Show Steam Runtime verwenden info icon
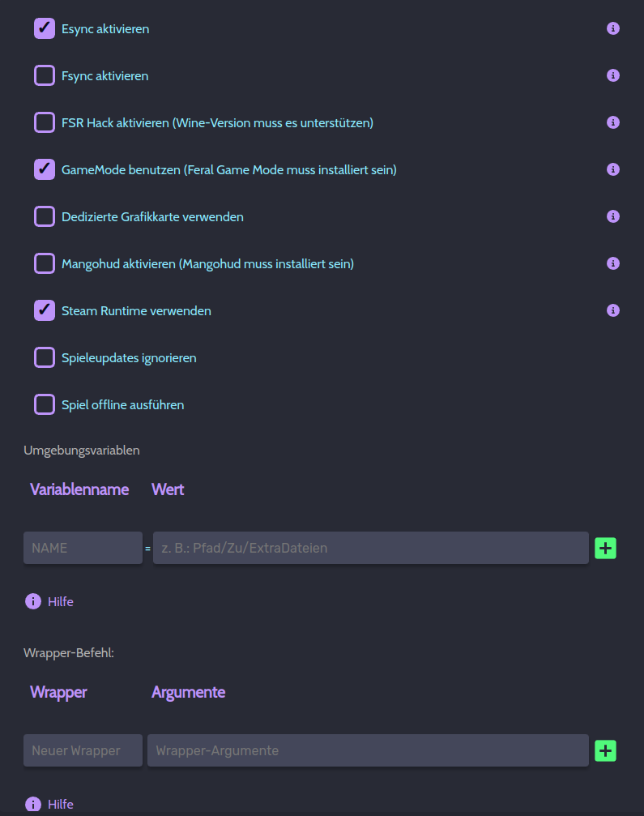 click(x=613, y=311)
